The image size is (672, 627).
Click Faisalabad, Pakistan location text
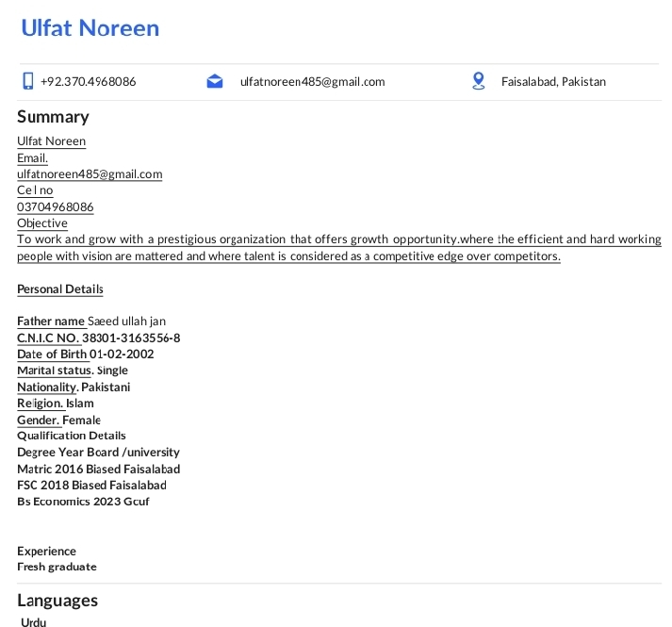[x=553, y=82]
